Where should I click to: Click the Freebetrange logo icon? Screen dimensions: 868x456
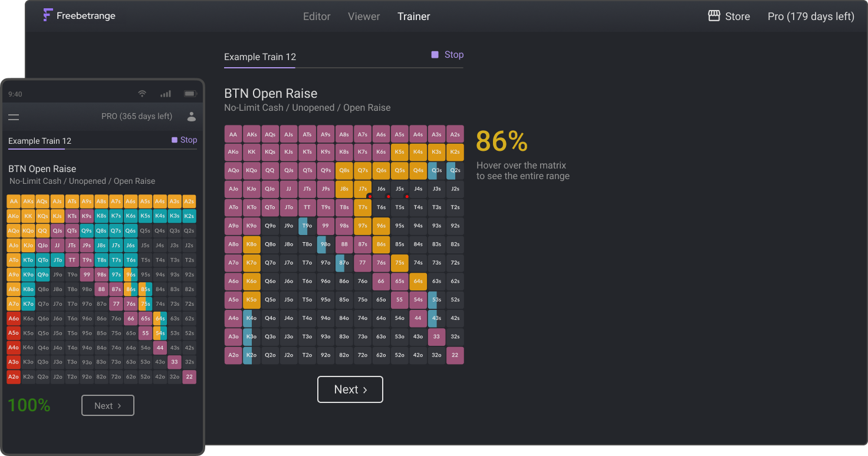click(x=47, y=15)
